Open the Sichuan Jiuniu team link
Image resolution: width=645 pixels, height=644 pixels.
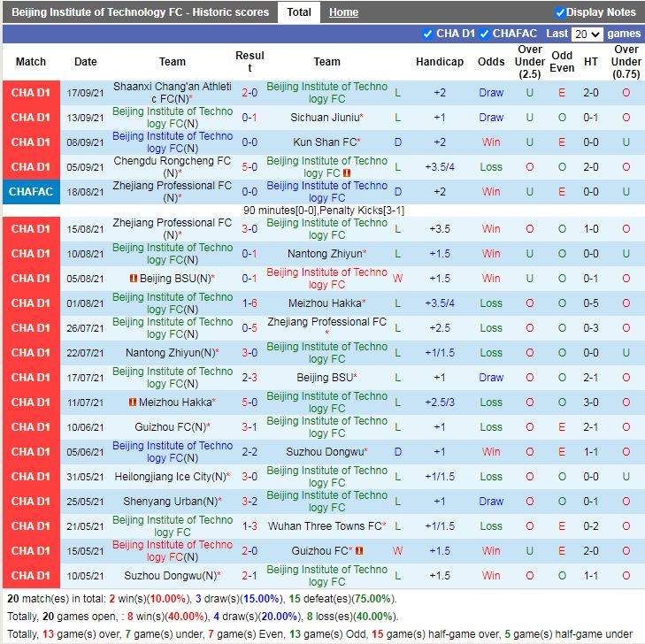click(325, 118)
